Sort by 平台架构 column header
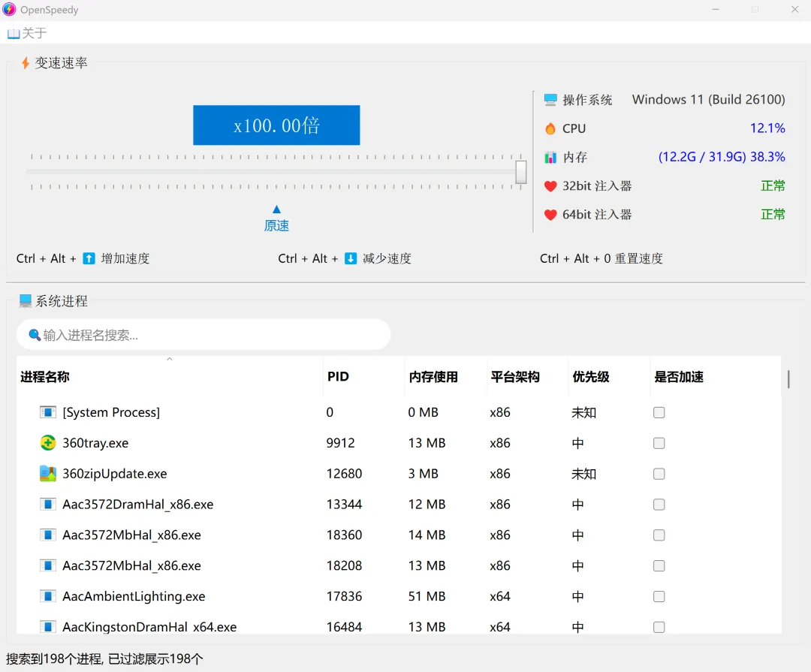Screen dimensions: 811x672 coord(528,377)
